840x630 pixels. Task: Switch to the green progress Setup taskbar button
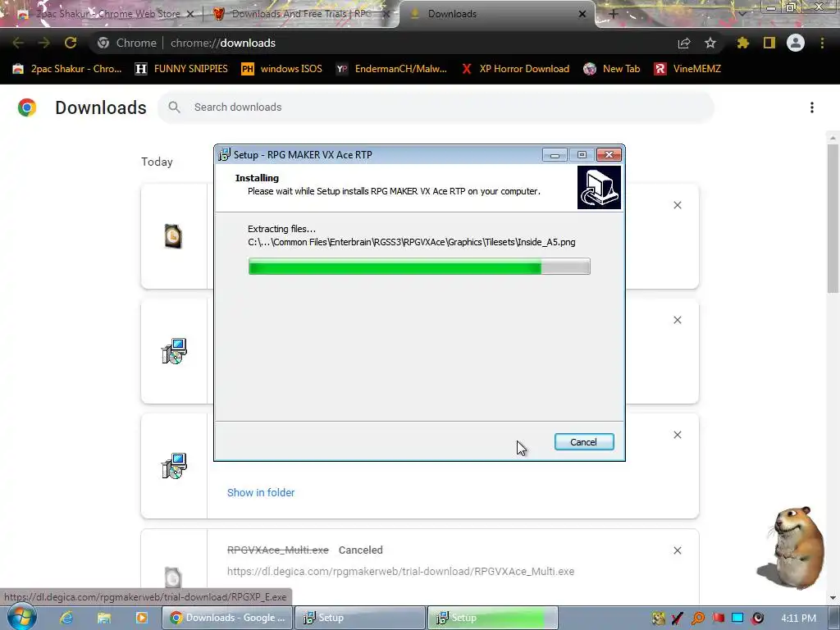493,618
